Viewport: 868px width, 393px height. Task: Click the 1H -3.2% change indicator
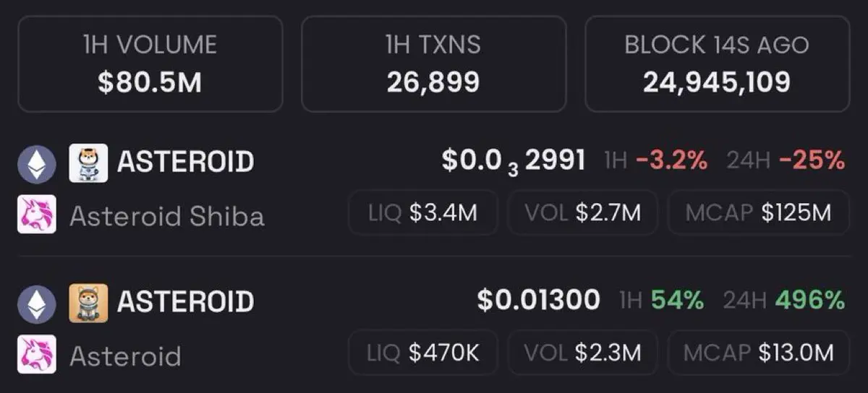[x=655, y=160]
